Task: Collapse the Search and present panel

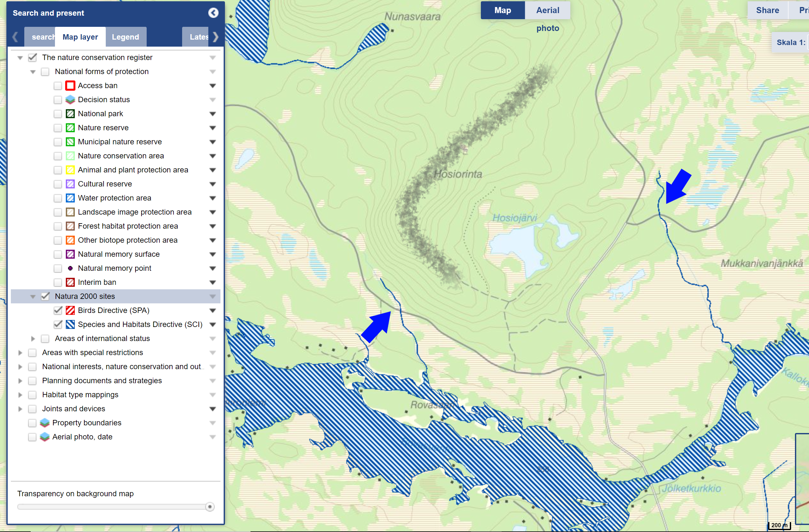Action: pos(213,13)
